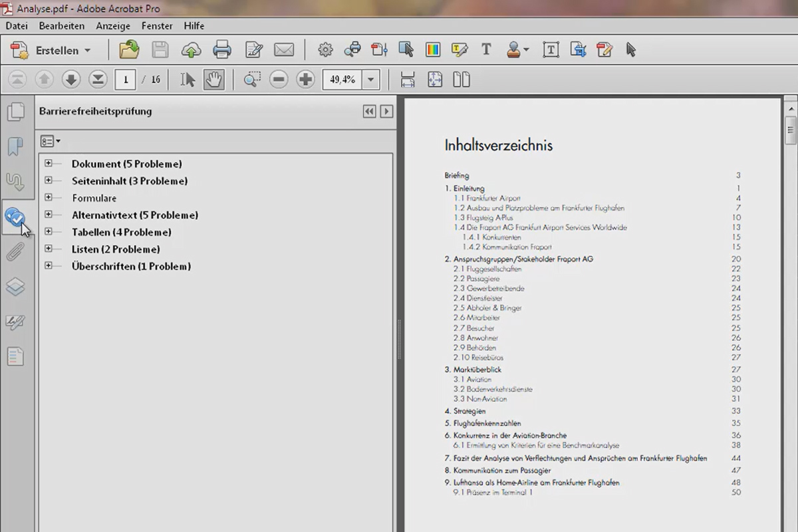Screen dimensions: 798x532
Task: Click the red page-and-pencil icon
Action: pos(604,50)
